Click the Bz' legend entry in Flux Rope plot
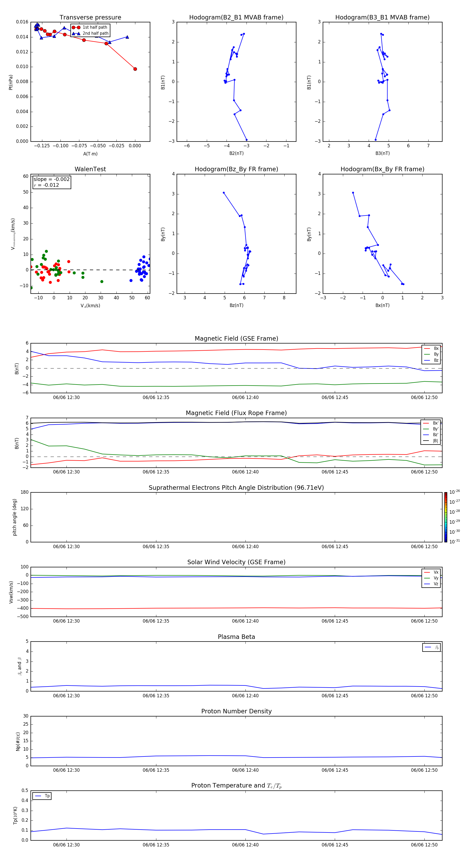Viewport: 473px width, 868px height. [x=431, y=435]
